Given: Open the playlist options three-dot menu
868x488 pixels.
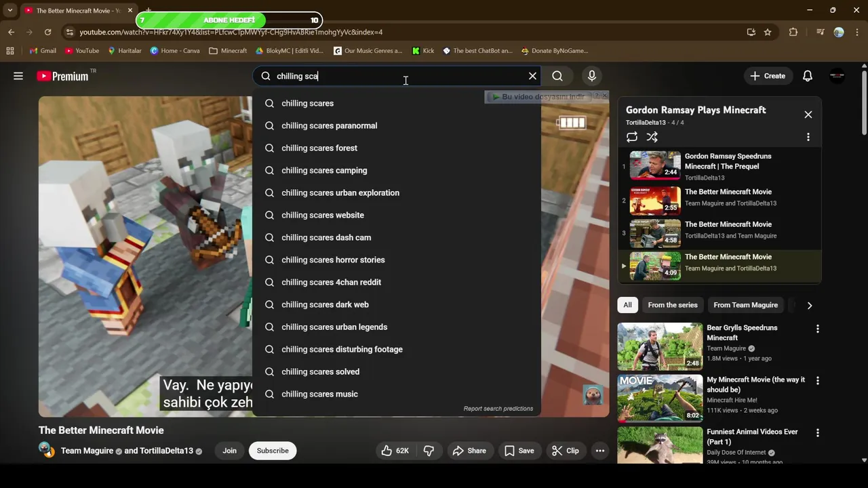Looking at the screenshot, I should tap(808, 137).
